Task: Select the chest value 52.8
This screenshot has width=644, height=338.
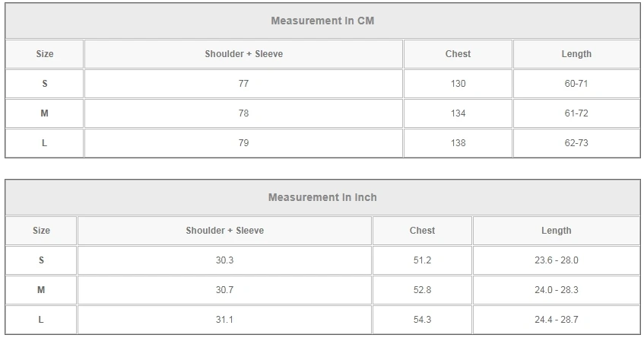Action: [x=422, y=290]
